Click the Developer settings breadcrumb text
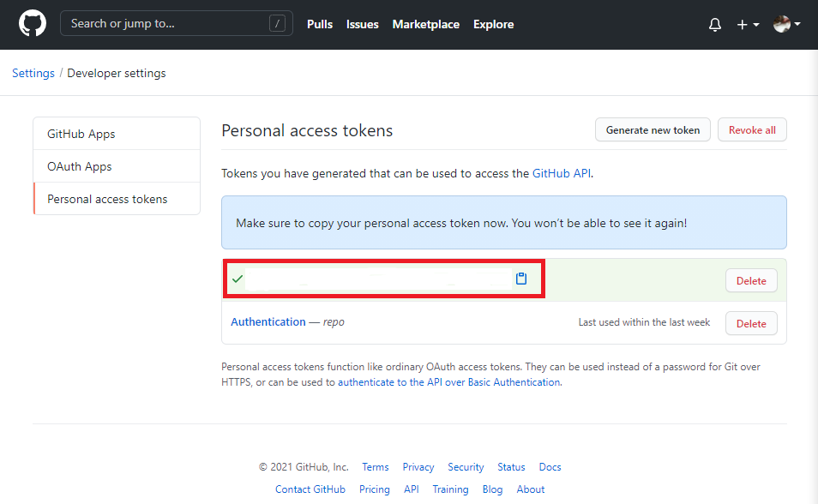 117,73
